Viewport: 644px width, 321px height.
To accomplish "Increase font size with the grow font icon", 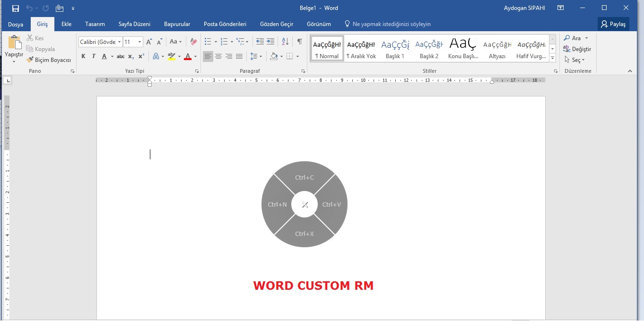I will coord(149,42).
